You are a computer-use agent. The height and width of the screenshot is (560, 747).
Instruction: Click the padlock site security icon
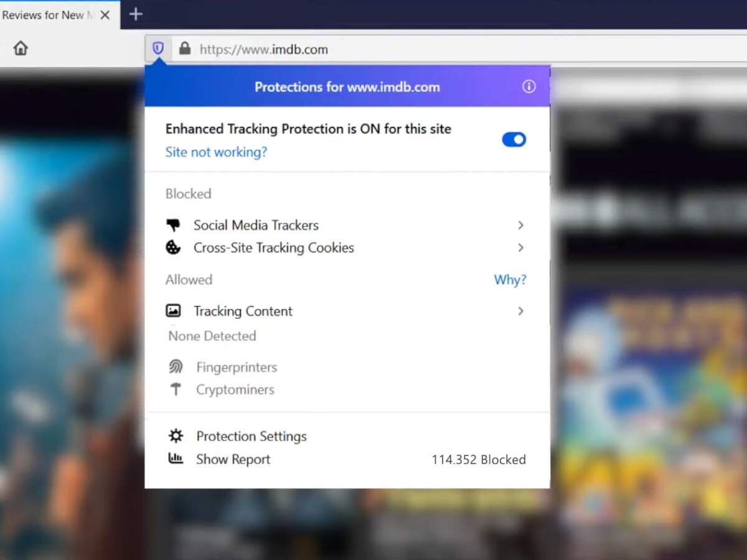[x=184, y=49]
